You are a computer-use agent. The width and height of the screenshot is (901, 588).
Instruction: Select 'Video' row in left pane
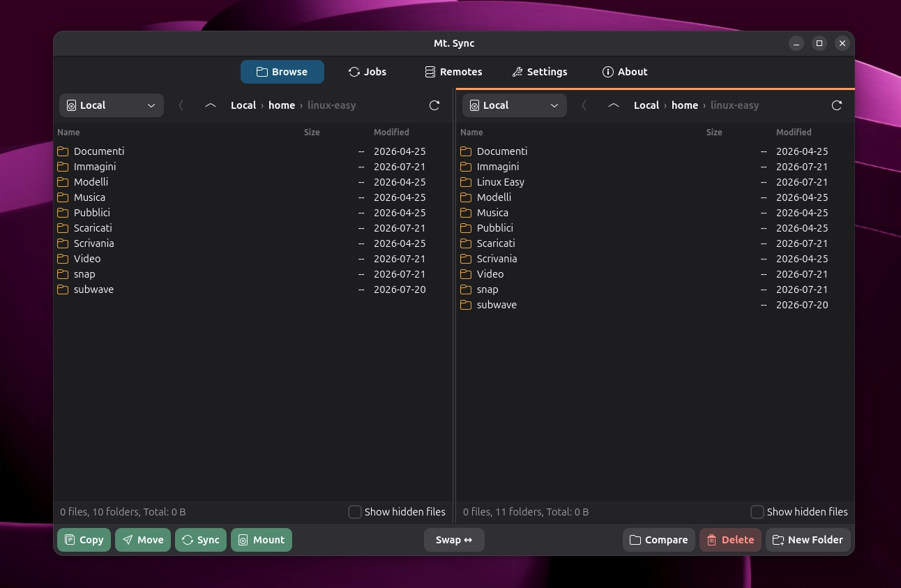coord(253,259)
